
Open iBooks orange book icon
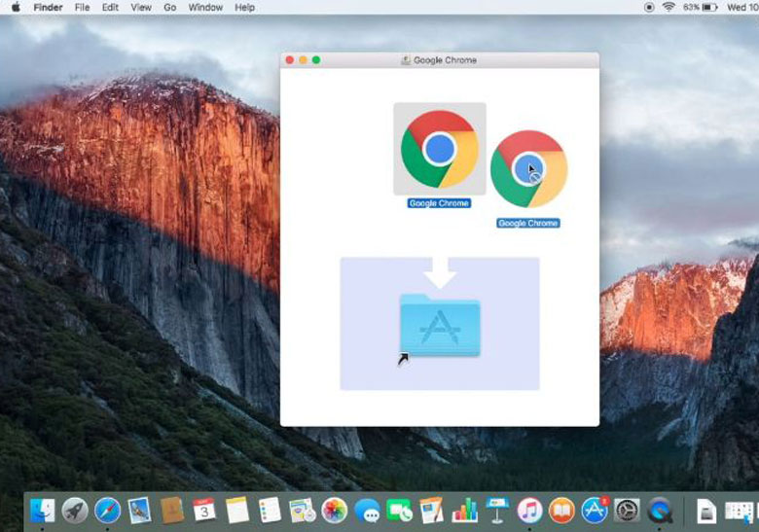[x=562, y=511]
